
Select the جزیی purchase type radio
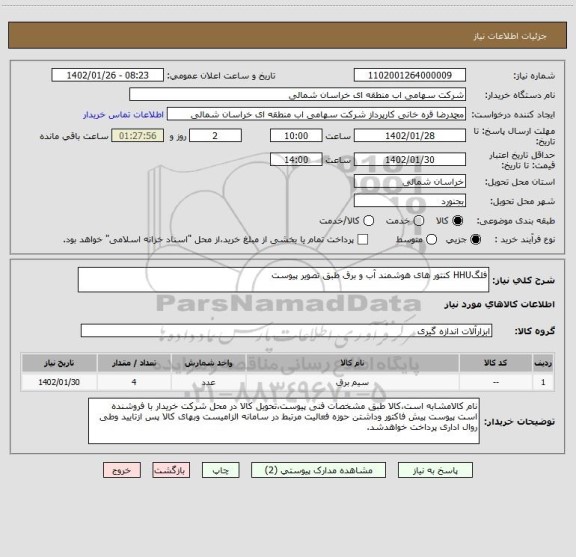[x=476, y=240]
